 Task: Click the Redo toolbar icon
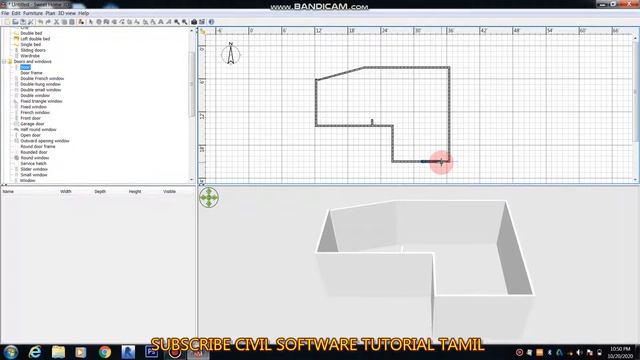click(x=48, y=22)
